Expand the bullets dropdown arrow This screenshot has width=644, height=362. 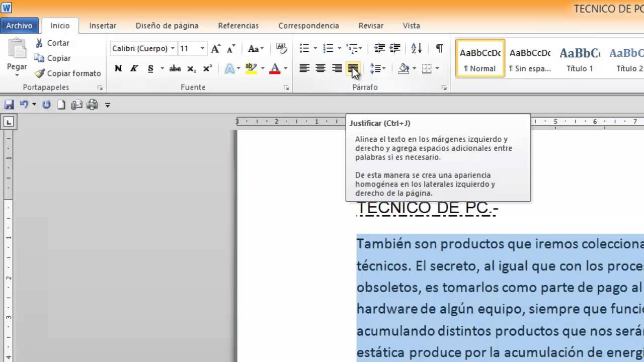tap(315, 49)
